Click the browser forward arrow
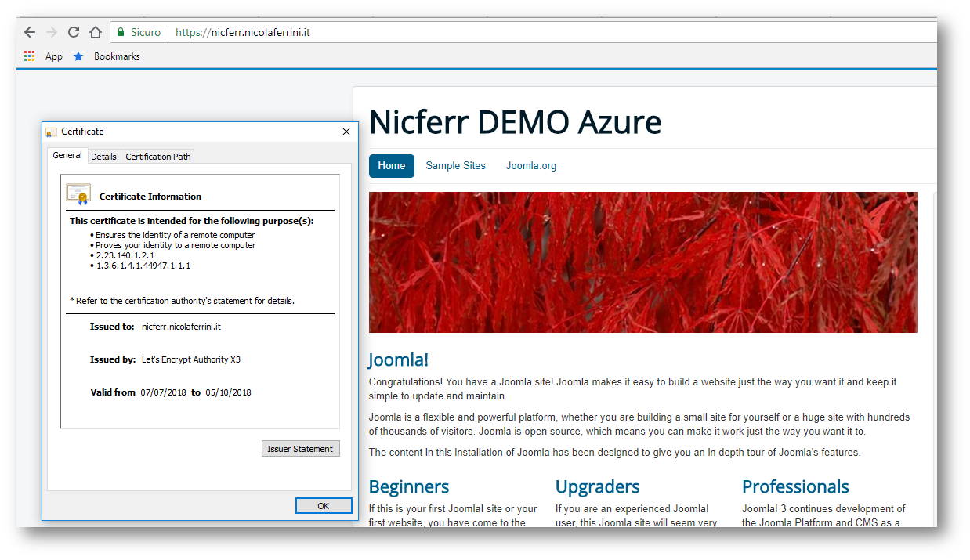 52,32
